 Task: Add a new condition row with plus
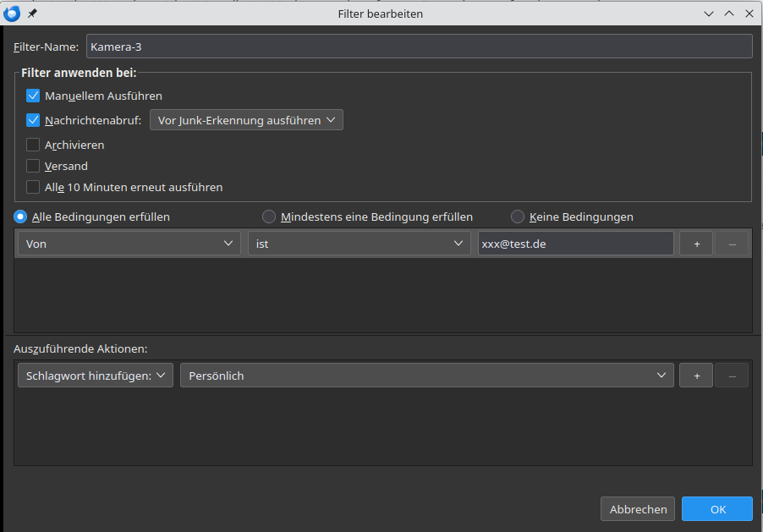(x=696, y=244)
